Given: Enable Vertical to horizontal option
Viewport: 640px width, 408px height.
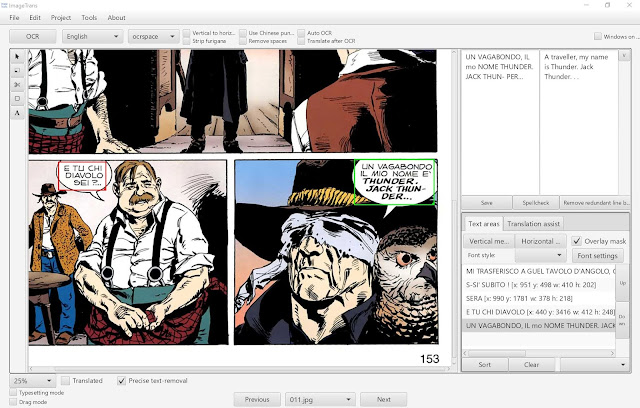Looking at the screenshot, I should [187, 33].
